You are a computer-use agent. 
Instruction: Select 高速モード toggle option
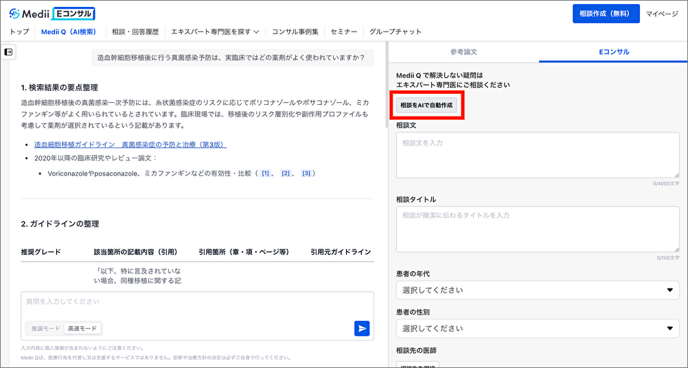click(x=82, y=328)
